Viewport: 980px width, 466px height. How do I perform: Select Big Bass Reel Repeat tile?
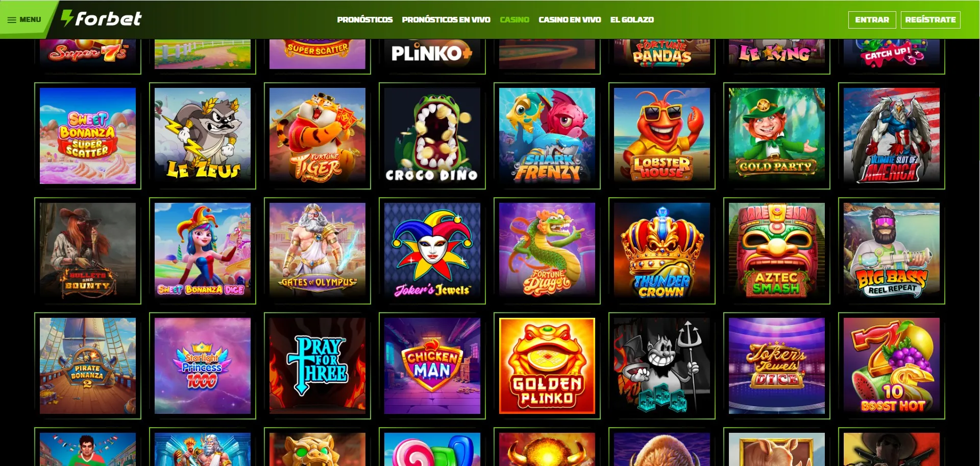pos(892,251)
